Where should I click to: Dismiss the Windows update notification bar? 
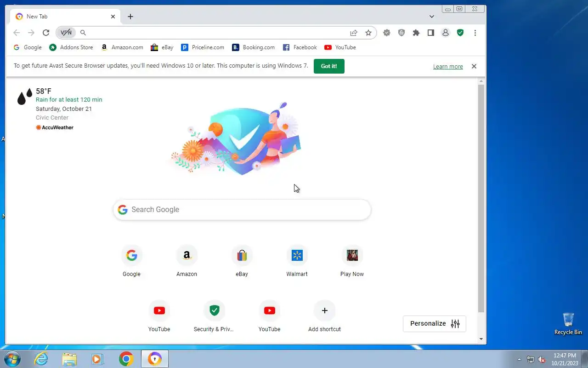(x=474, y=66)
